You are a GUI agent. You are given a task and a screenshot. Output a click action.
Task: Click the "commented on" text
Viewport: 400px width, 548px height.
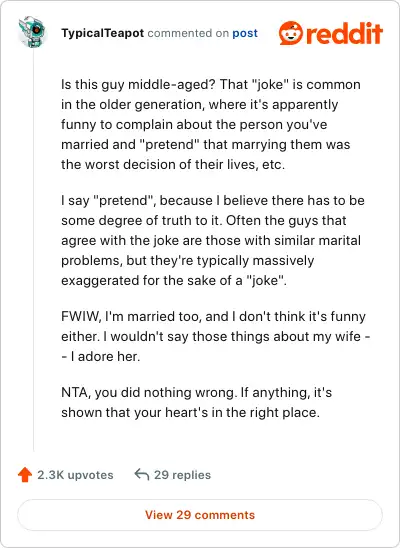tap(188, 33)
